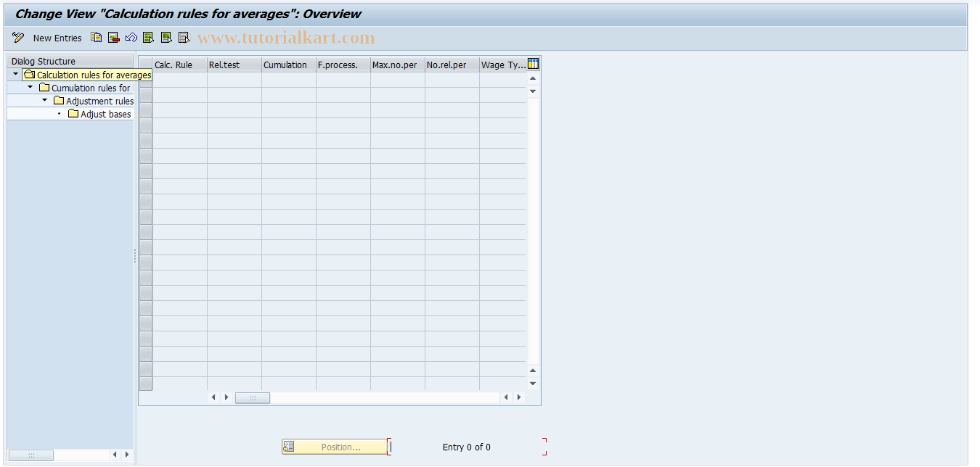Open Cumulation rules for folder

tap(84, 88)
